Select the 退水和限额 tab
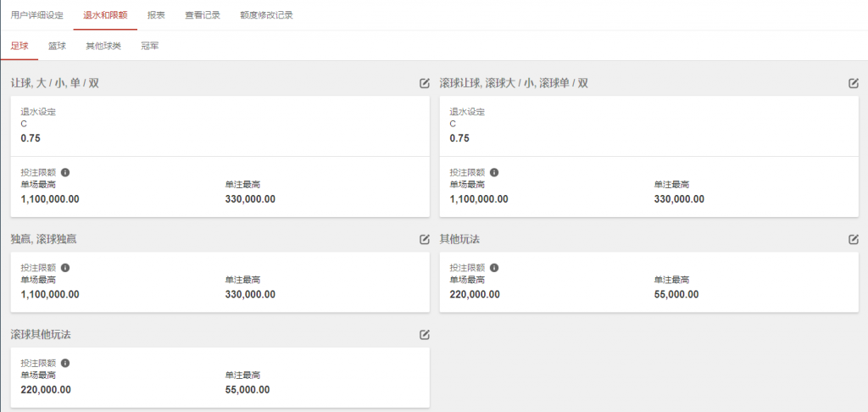 (105, 15)
